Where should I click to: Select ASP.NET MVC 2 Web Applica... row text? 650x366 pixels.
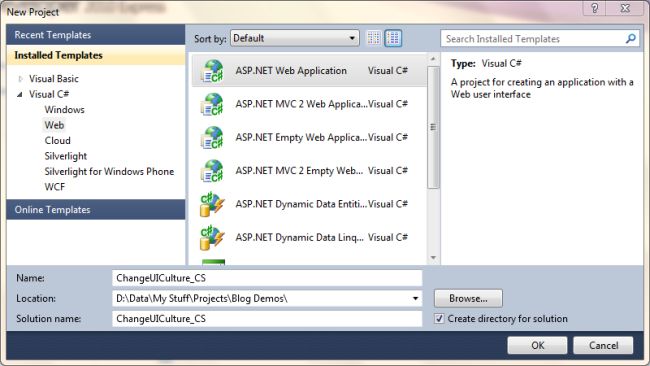[301, 104]
